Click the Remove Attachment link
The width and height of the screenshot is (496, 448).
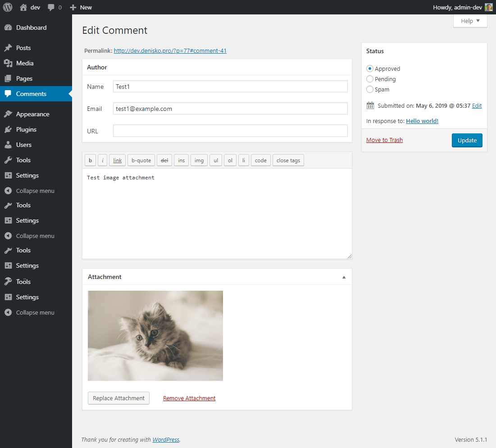pos(189,398)
